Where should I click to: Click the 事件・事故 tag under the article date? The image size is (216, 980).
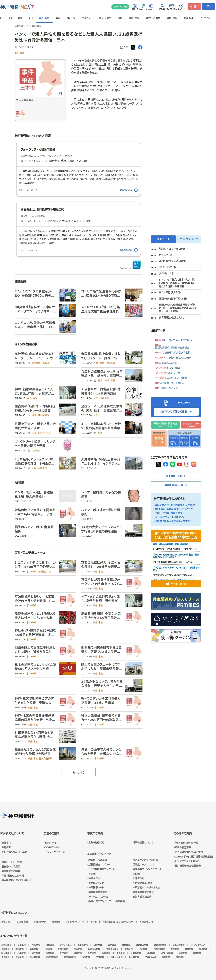click(x=19, y=53)
